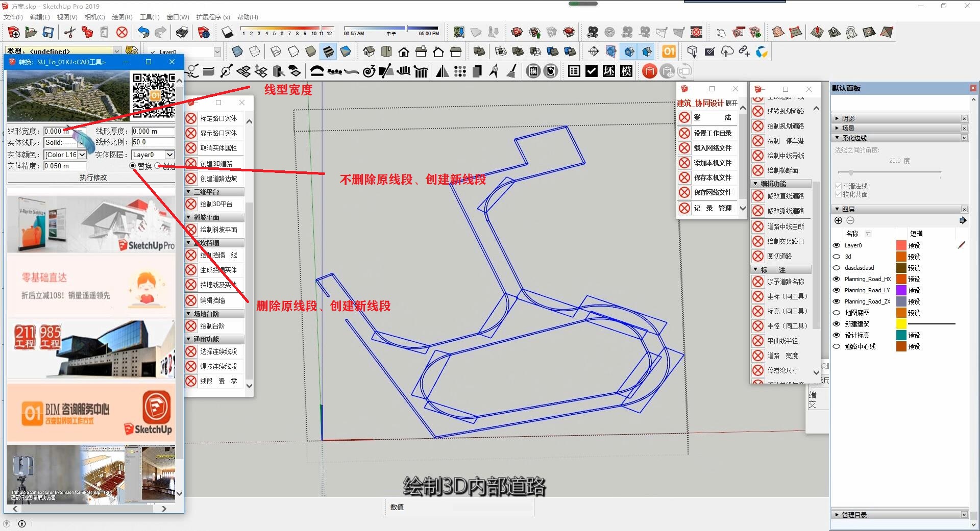Expand the 阴影 panel
980x531 pixels.
pos(900,118)
